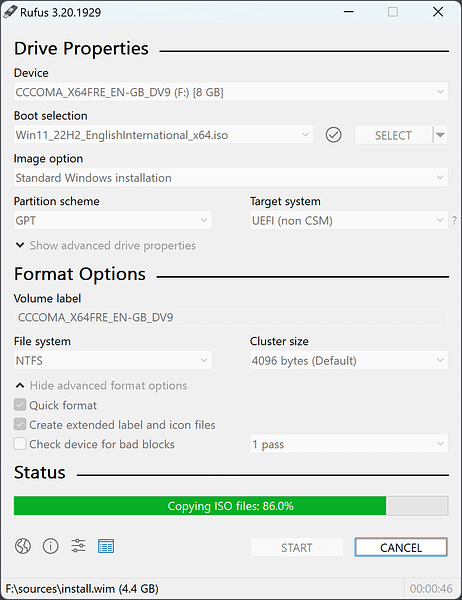Click the target system help question mark
The width and height of the screenshot is (462, 600).
(x=454, y=220)
